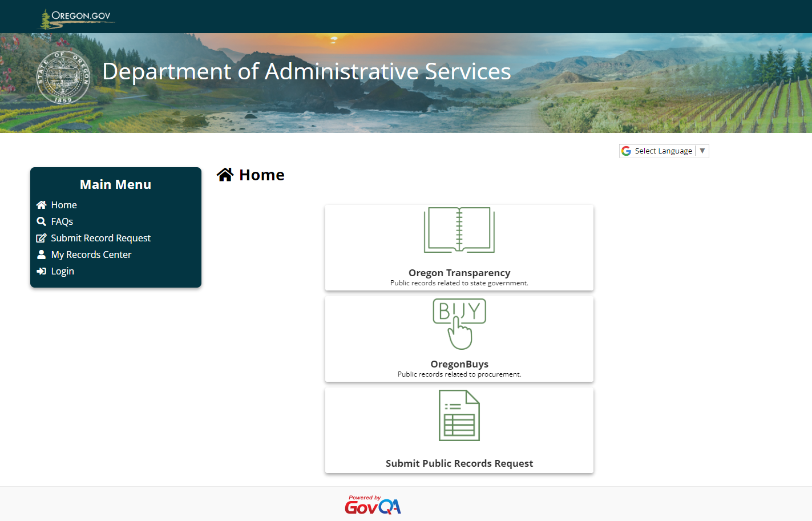Click the magnifier icon beside FAQs

click(41, 221)
